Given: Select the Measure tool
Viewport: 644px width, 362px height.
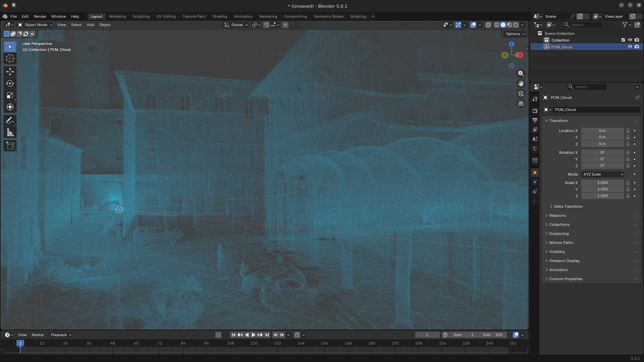Looking at the screenshot, I should 10,132.
